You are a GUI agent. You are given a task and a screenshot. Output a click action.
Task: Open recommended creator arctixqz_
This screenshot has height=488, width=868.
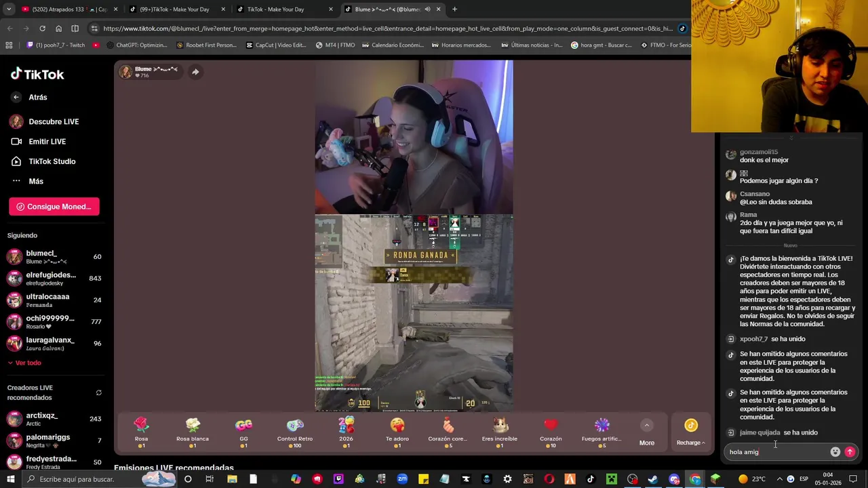click(54, 419)
